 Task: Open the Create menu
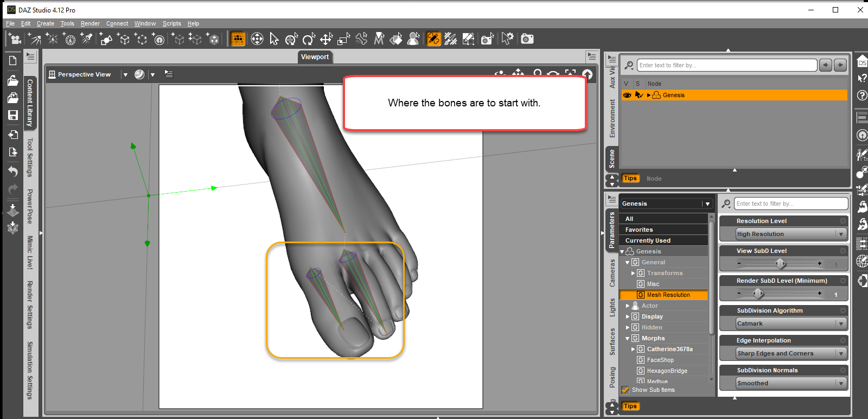point(46,23)
